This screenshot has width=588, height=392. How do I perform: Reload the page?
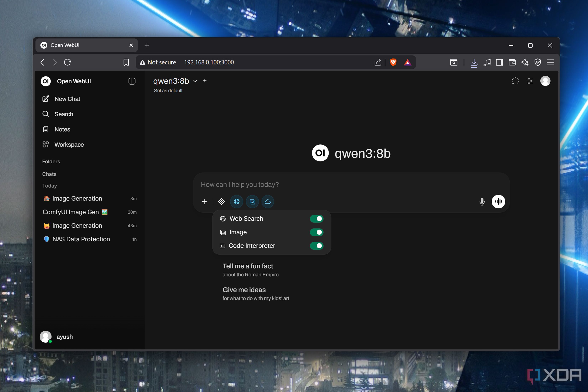(x=68, y=62)
